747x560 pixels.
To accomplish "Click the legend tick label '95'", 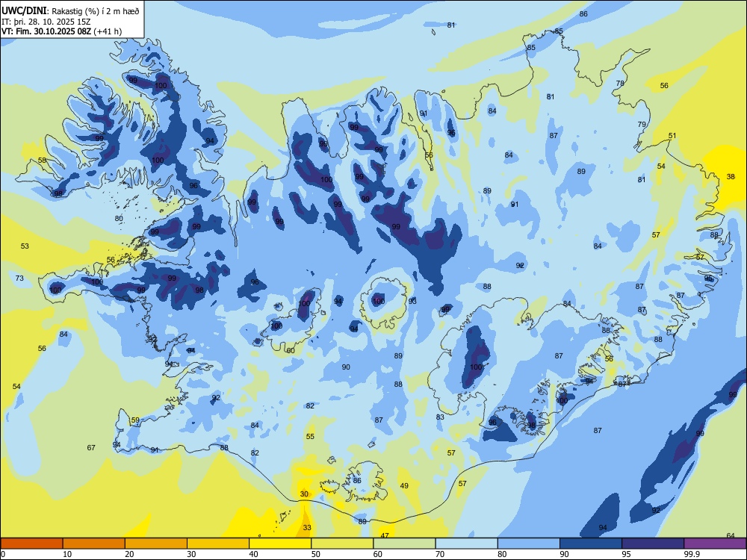I will tap(626, 554).
